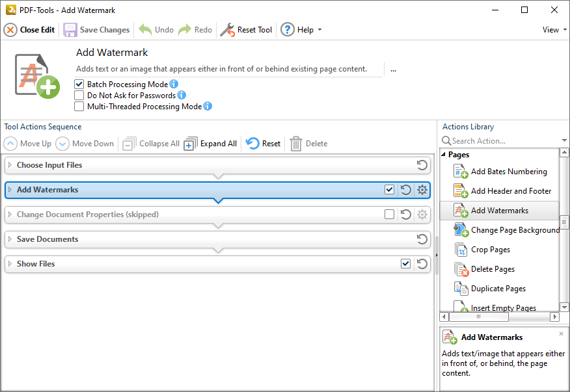
Task: Collapse the Pages category in library
Action: 444,155
